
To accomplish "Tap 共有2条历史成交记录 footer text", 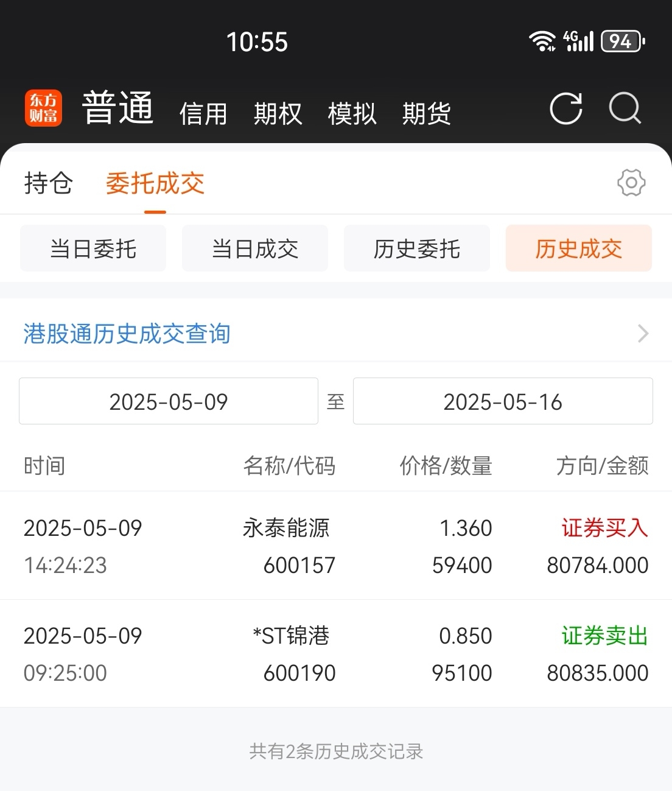I will [336, 751].
